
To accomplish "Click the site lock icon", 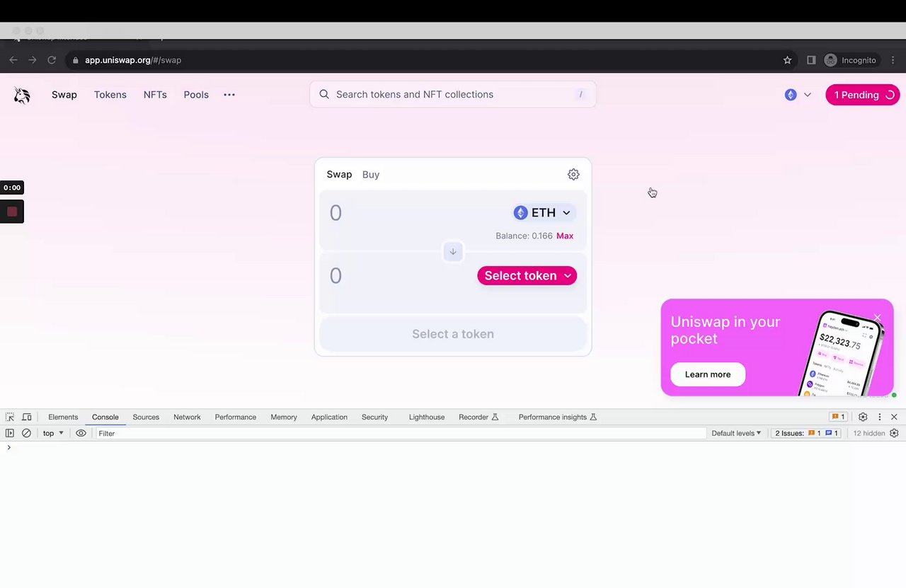I will (76, 60).
